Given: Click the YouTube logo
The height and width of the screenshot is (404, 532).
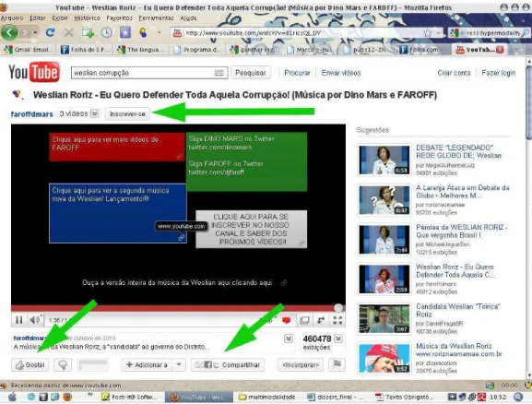Looking at the screenshot, I should tap(34, 72).
